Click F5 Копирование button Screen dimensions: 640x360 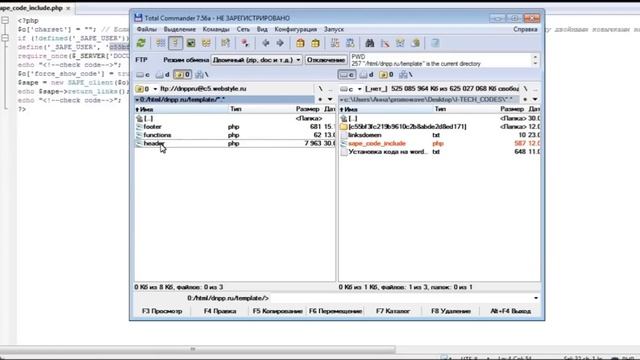[278, 311]
